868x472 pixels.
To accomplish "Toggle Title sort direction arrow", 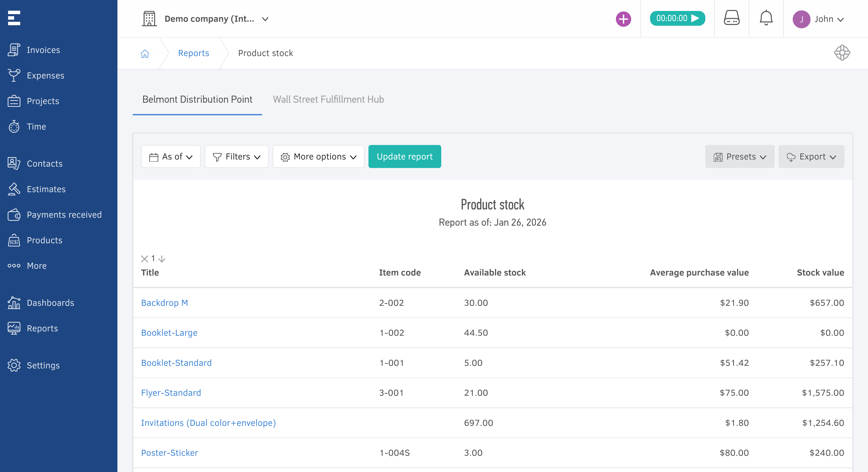I will (162, 259).
